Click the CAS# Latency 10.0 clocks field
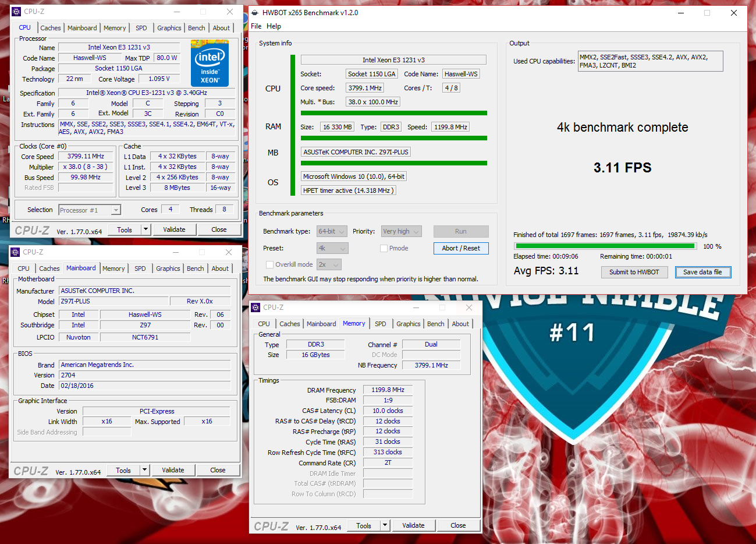The height and width of the screenshot is (544, 756). point(388,411)
